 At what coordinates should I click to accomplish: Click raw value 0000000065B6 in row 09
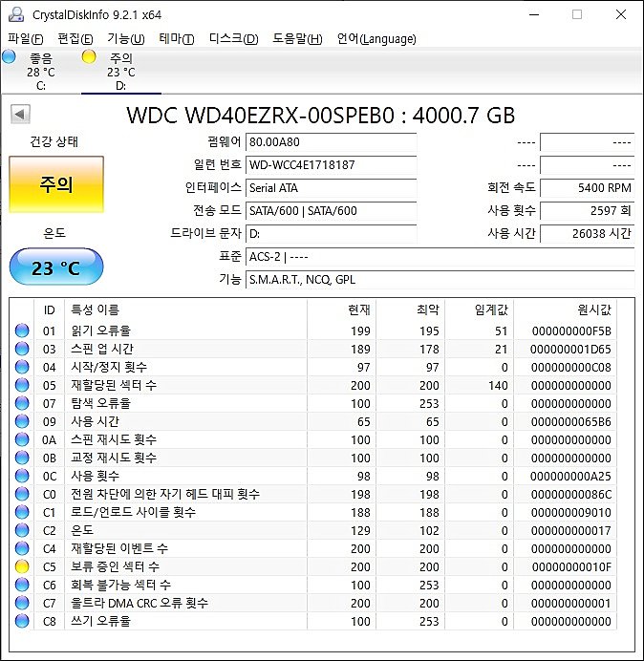(x=571, y=422)
